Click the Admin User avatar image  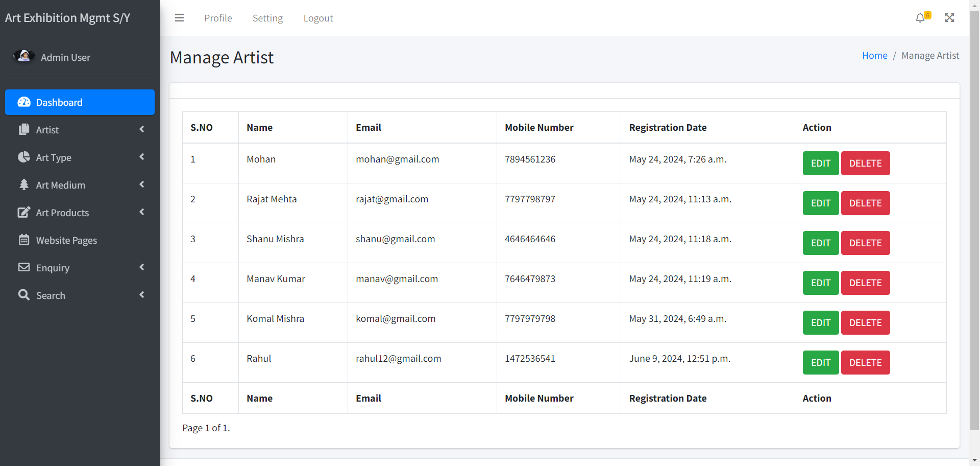24,56
